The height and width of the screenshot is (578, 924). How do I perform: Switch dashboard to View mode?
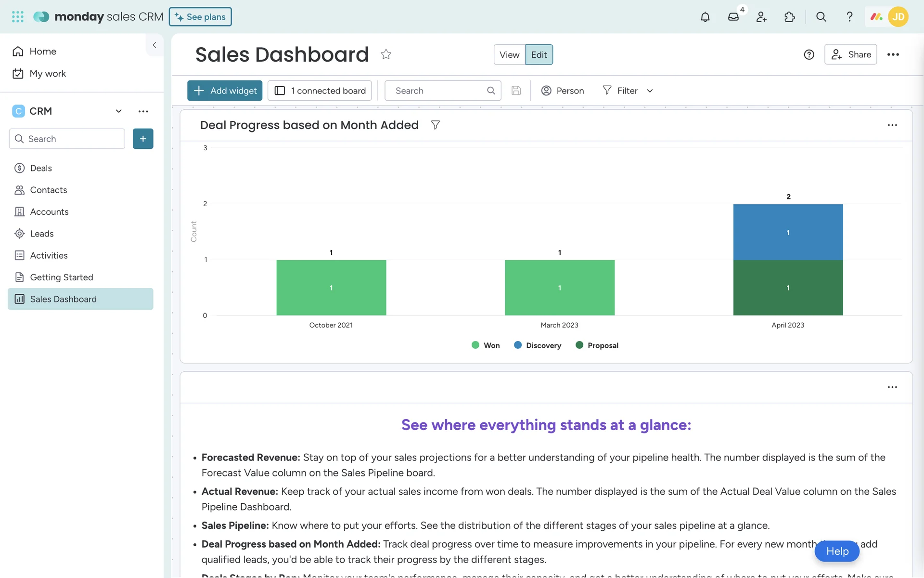point(509,54)
